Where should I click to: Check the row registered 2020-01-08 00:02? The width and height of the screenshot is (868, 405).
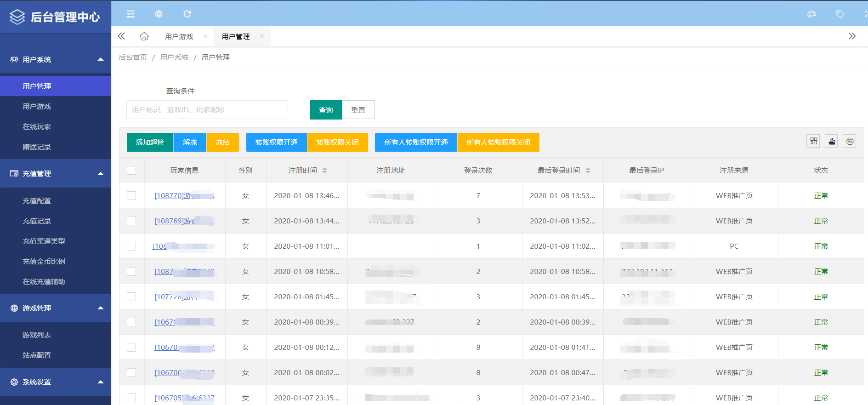tap(131, 373)
